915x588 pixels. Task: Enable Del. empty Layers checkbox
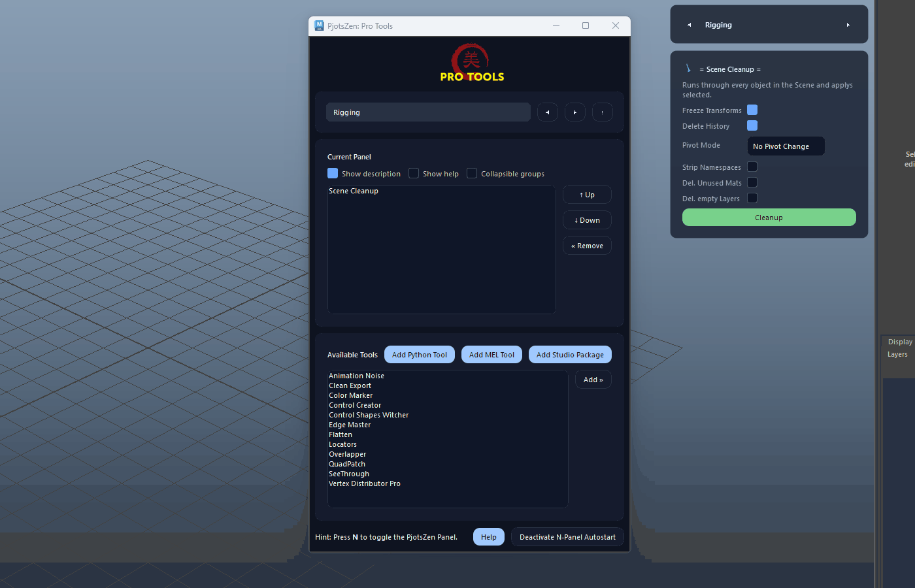pos(752,198)
